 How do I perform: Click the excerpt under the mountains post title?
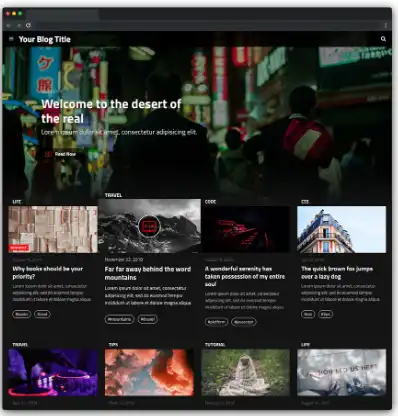point(148,295)
